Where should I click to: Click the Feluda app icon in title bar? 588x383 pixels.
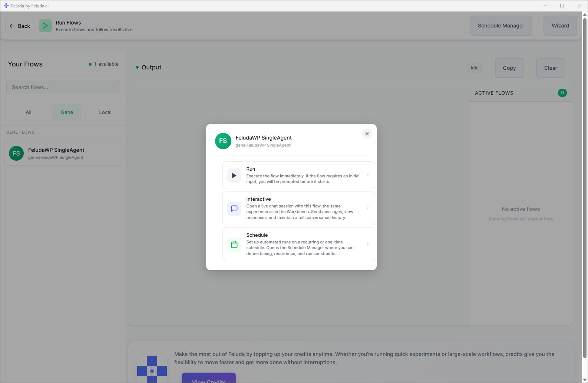(6, 6)
